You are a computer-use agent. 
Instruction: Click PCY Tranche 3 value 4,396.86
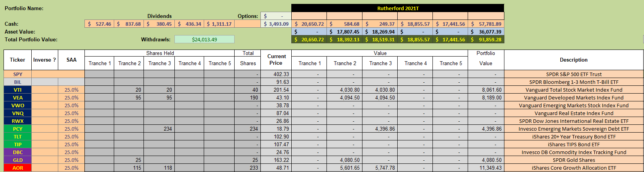[x=380, y=129]
